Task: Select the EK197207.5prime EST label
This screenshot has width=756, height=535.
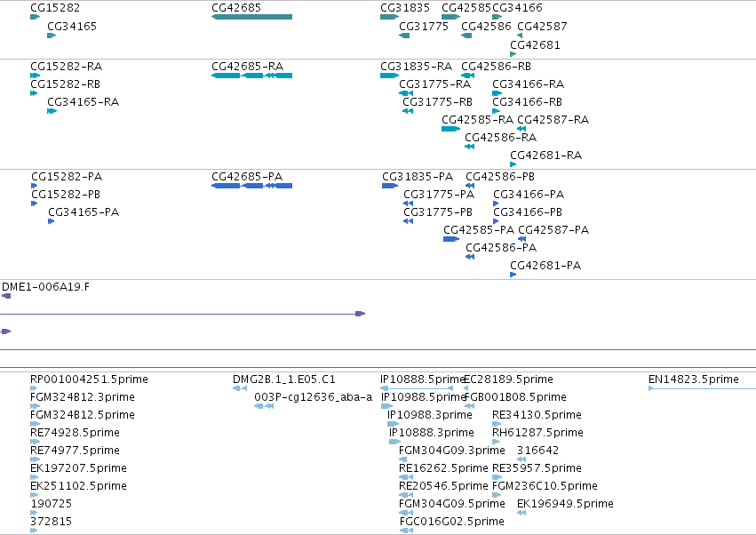Action: tap(78, 468)
